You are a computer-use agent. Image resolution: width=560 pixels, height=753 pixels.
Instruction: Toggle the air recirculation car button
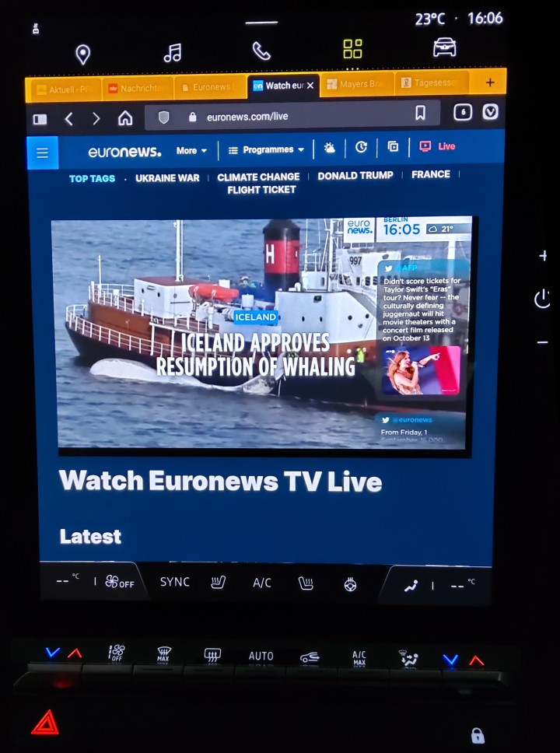point(310,657)
